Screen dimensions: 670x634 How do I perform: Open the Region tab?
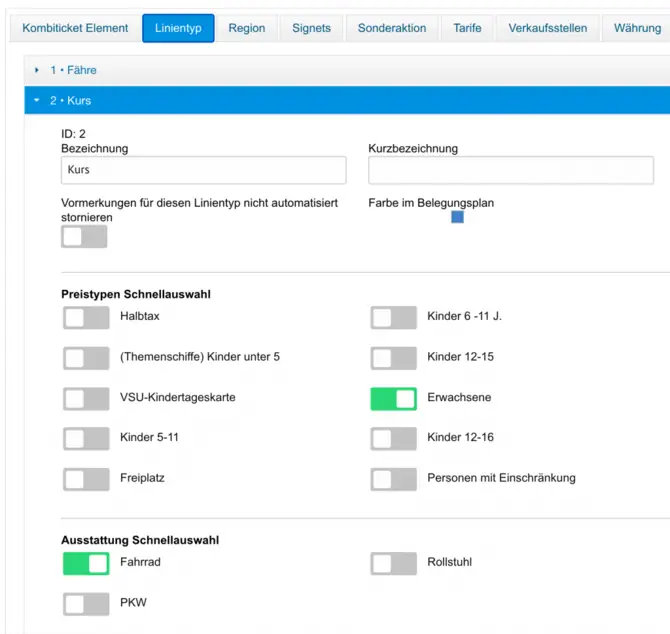(246, 28)
